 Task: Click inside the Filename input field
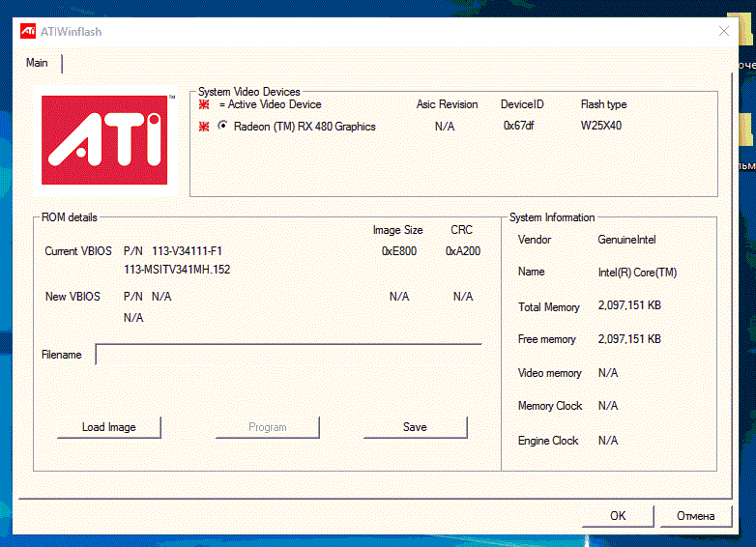coord(289,355)
